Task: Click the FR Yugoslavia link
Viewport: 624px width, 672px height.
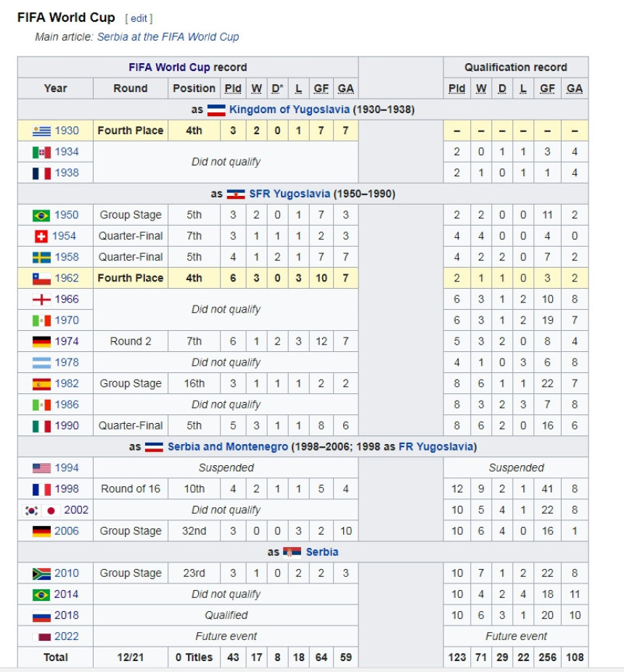Action: 435,446
